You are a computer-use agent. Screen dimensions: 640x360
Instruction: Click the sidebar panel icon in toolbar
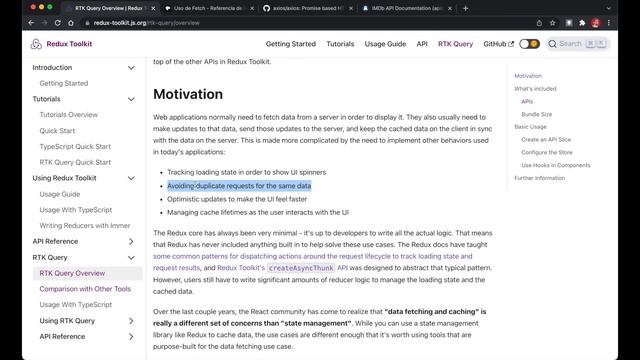pos(569,23)
